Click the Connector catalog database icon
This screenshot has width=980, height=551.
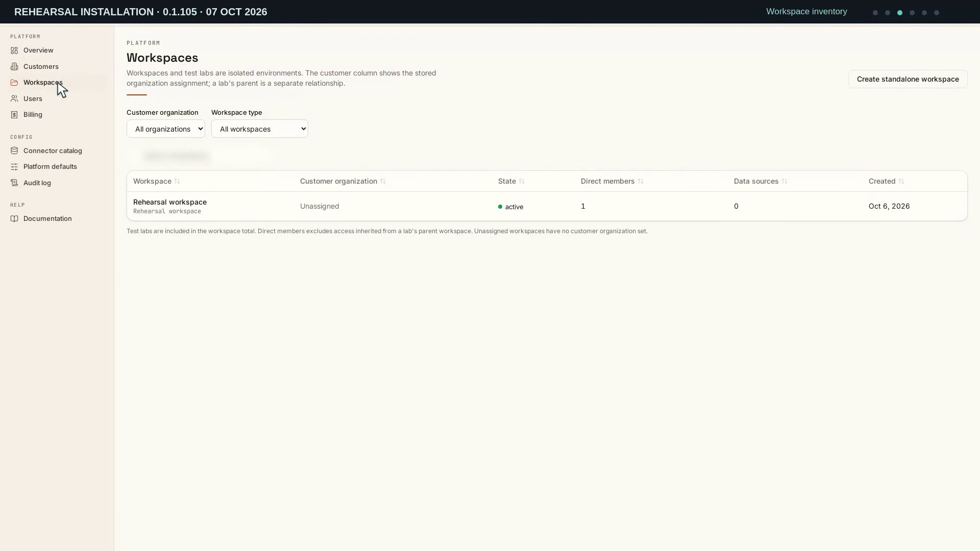tap(14, 151)
